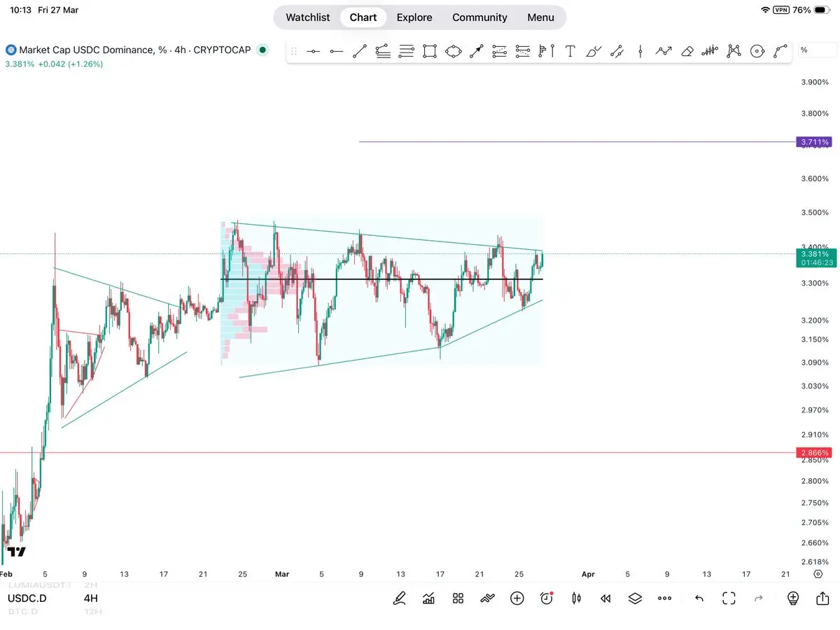Add a symbol with plus icon
Screen dimensions: 840x630
517,598
